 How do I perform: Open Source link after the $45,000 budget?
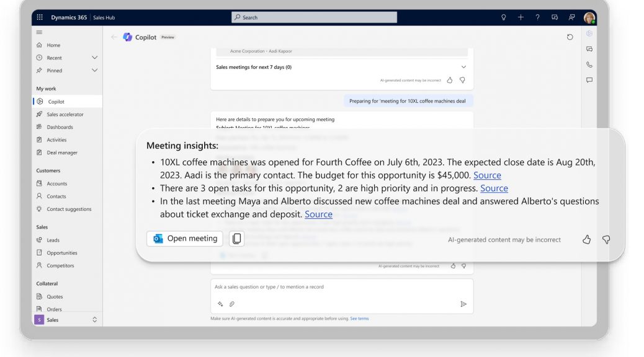coord(487,175)
